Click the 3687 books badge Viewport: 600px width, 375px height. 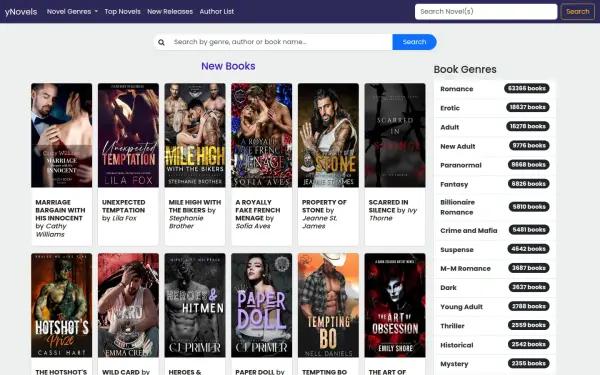[529, 268]
